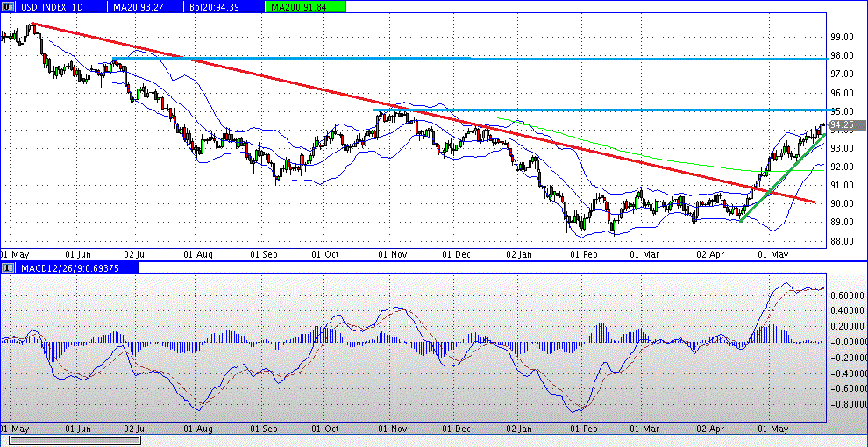Screen dimensions: 868x447
Task: Click the 01 Sep date under the price chart
Action: (x=263, y=254)
